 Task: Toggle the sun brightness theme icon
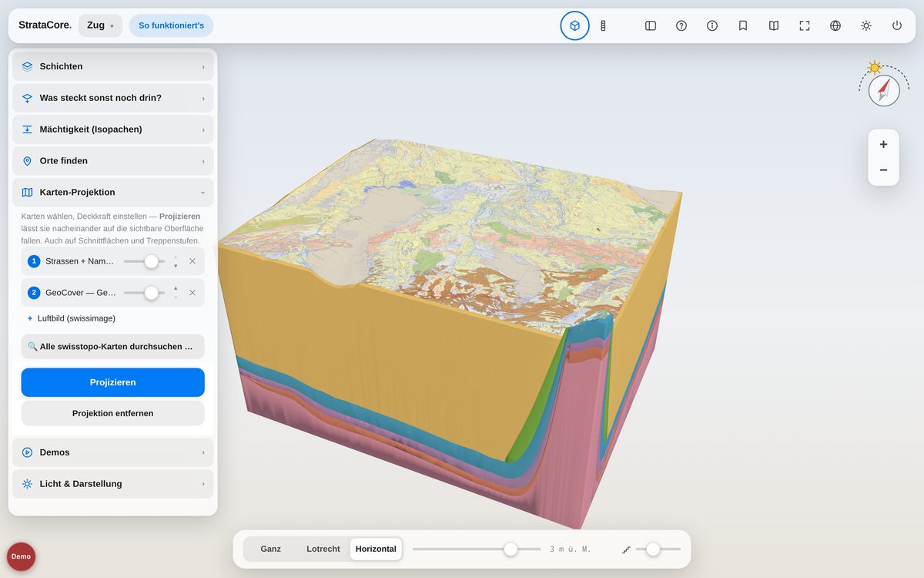[866, 25]
